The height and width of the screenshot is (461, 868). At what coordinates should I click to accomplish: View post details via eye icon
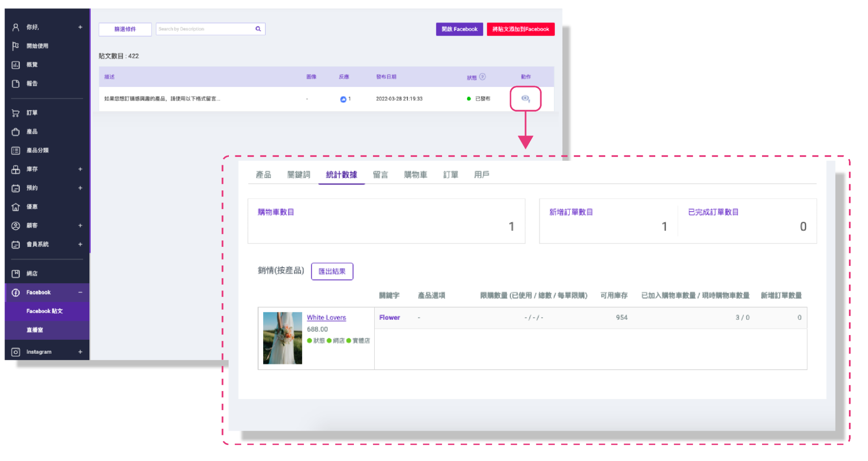tap(525, 99)
